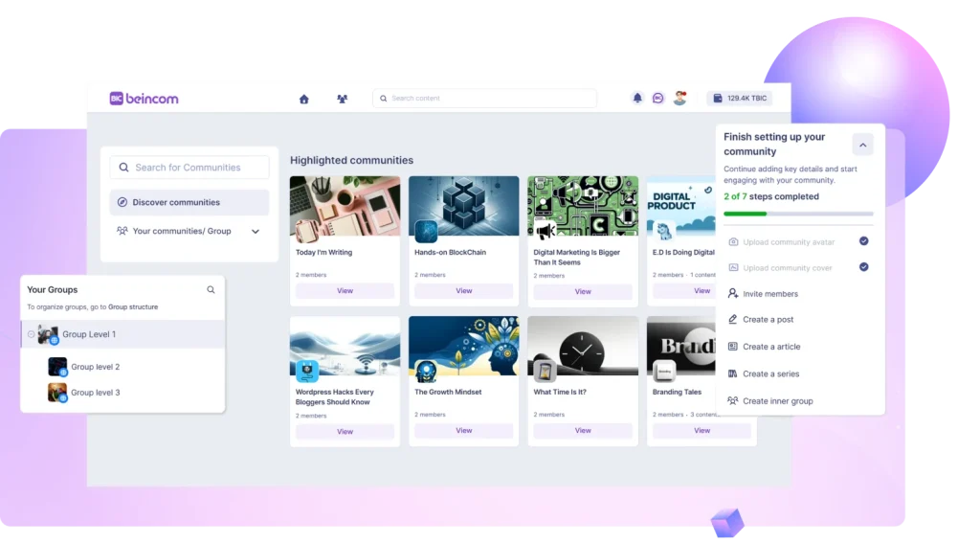Open The Growth Mindset cover image
This screenshot has height=543, width=980.
[x=464, y=346]
